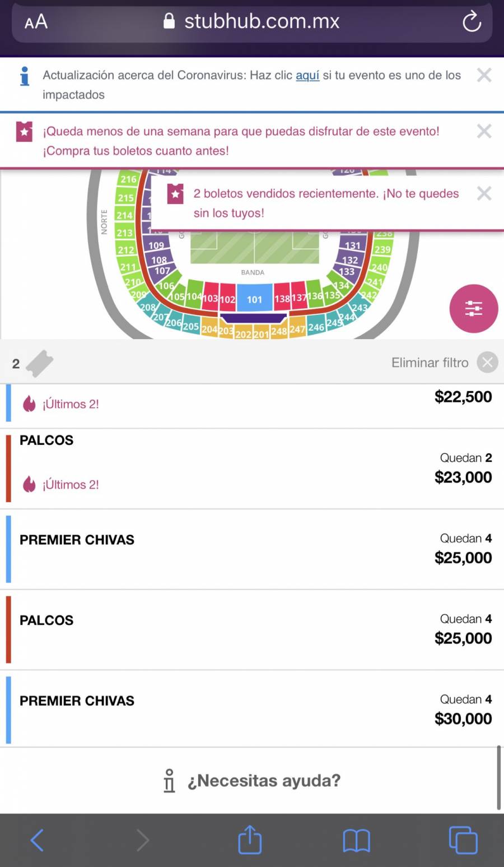Image resolution: width=504 pixels, height=867 pixels.
Task: Open Safari text size AA menu
Action: [36, 22]
